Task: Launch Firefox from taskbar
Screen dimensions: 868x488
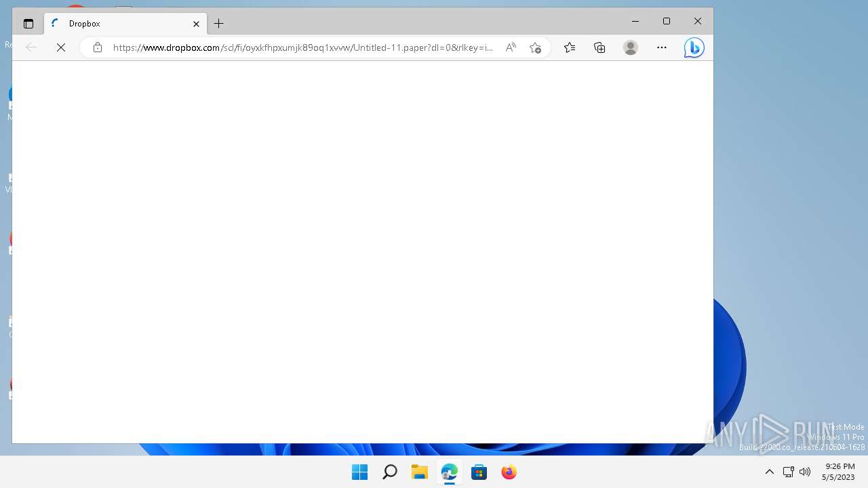Action: coord(509,472)
